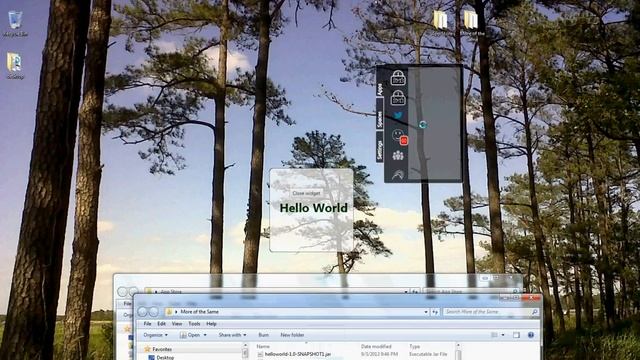
Task: Open the Recycle Bin desktop icon
Action: 15,23
